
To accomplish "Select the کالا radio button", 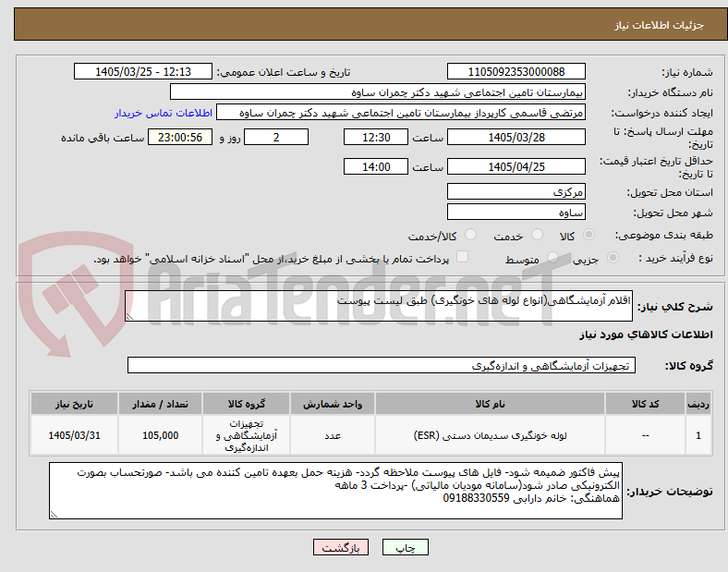I will pyautogui.click(x=588, y=235).
